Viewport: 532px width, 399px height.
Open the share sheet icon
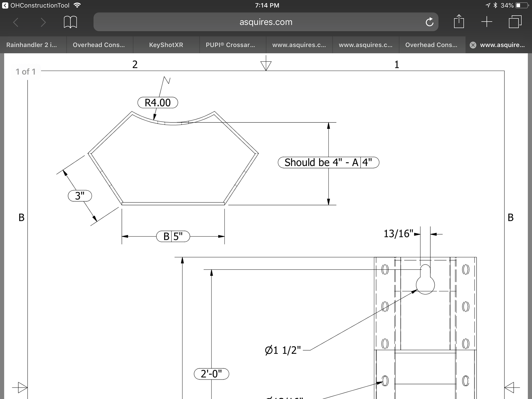(459, 22)
